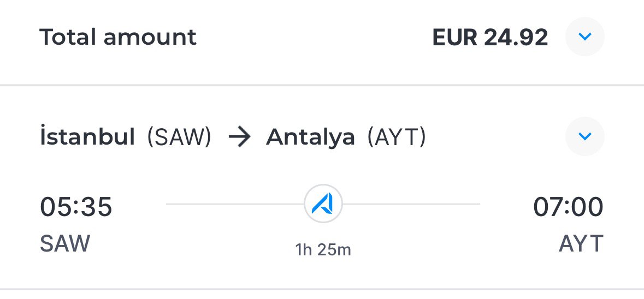Select the EUR 24.92 price

click(x=490, y=37)
